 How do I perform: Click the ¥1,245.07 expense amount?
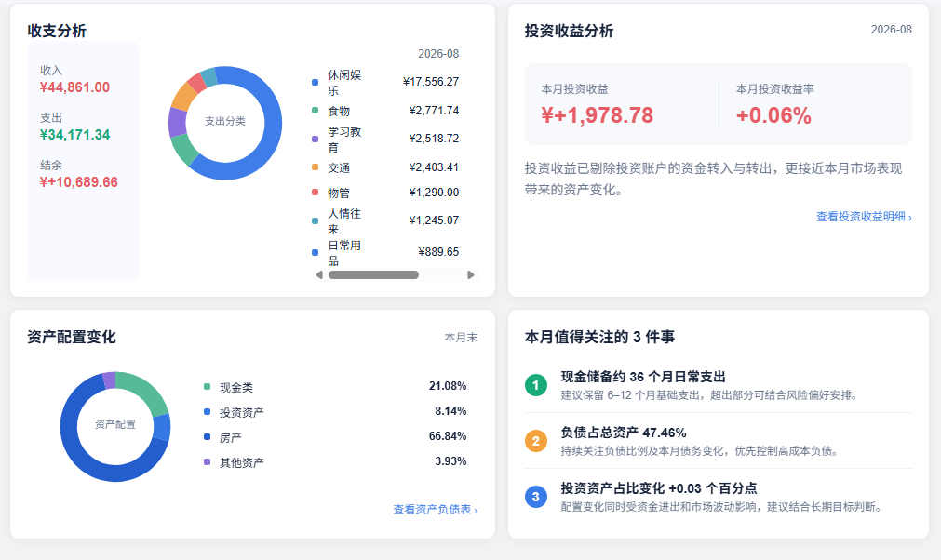pos(434,220)
